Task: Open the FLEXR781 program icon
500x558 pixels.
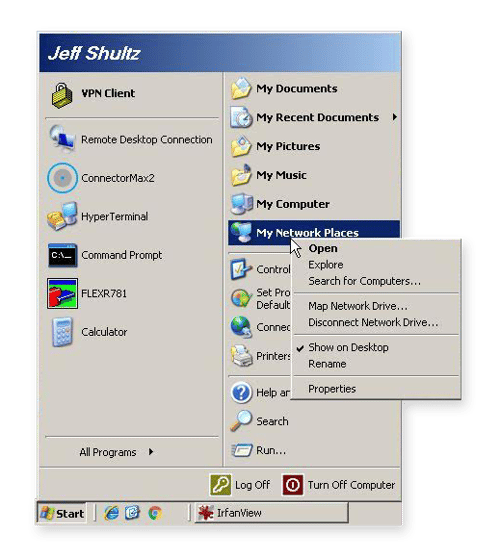Action: click(62, 293)
